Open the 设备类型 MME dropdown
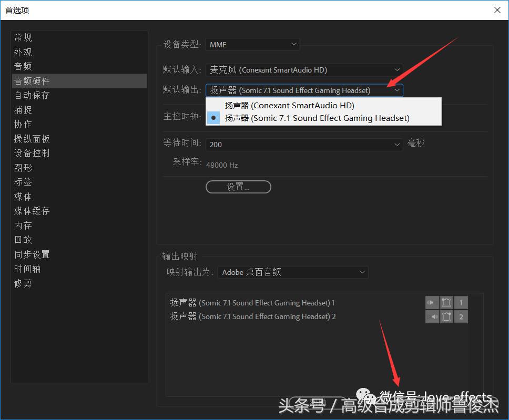509x420 pixels. coord(252,45)
